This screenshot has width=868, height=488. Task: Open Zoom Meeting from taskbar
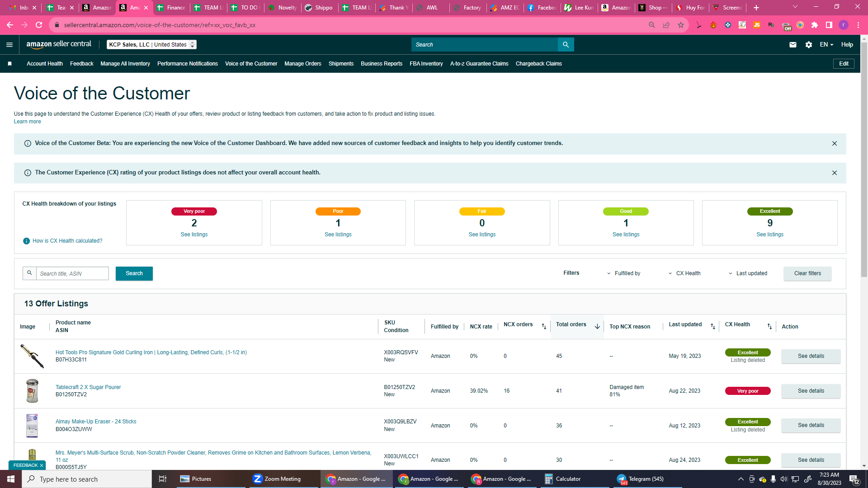click(283, 479)
